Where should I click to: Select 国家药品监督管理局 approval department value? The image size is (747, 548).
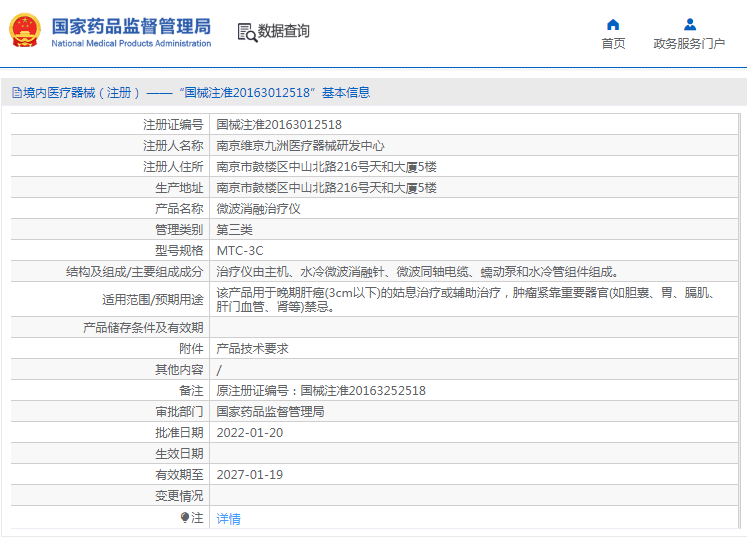(270, 412)
